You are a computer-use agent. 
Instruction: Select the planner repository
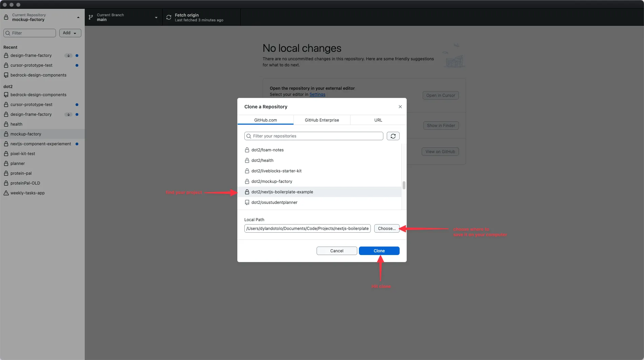coord(42,164)
